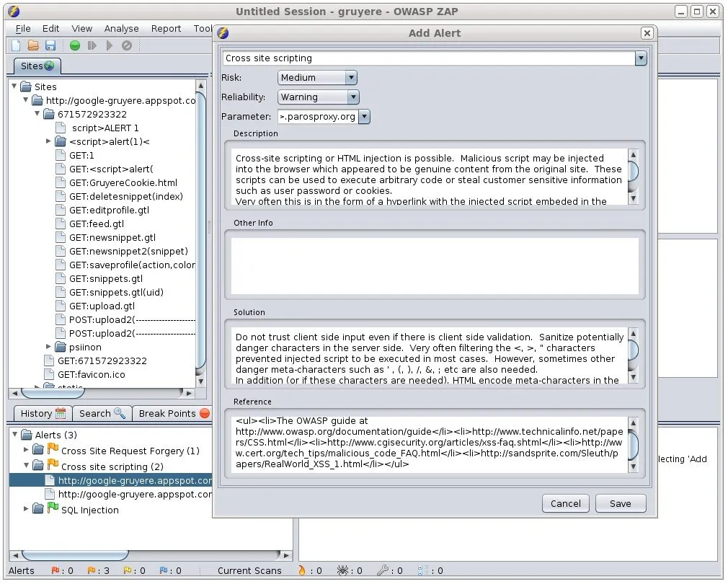
Task: Switch to the Break Points tab
Action: [x=174, y=414]
